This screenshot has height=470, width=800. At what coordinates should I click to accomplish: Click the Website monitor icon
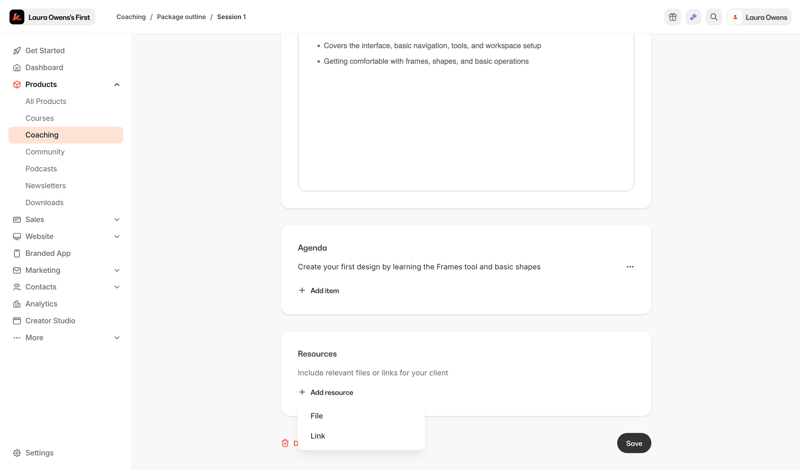click(x=17, y=236)
